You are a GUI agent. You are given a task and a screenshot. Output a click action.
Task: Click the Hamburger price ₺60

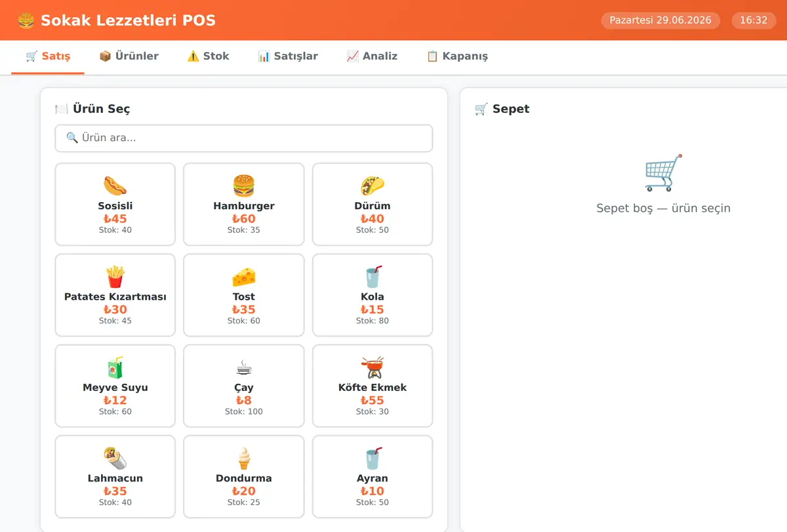243,219
